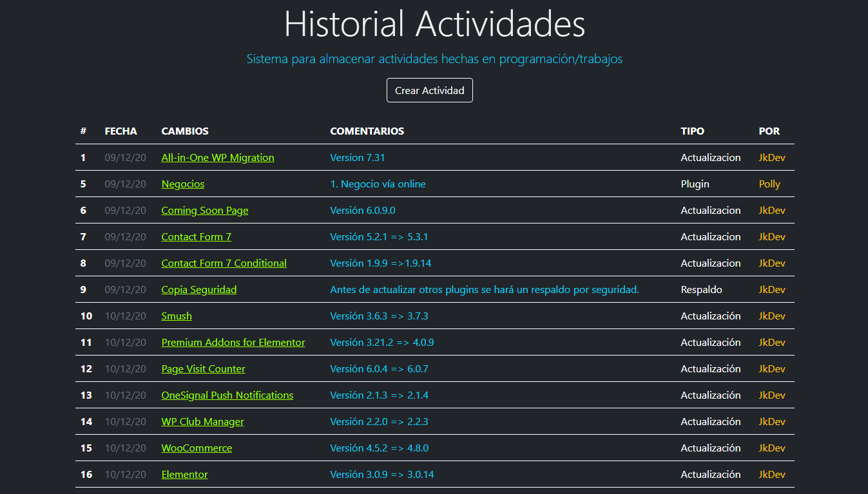Click the # column header
Screen dimensions: 868x494
point(83,131)
